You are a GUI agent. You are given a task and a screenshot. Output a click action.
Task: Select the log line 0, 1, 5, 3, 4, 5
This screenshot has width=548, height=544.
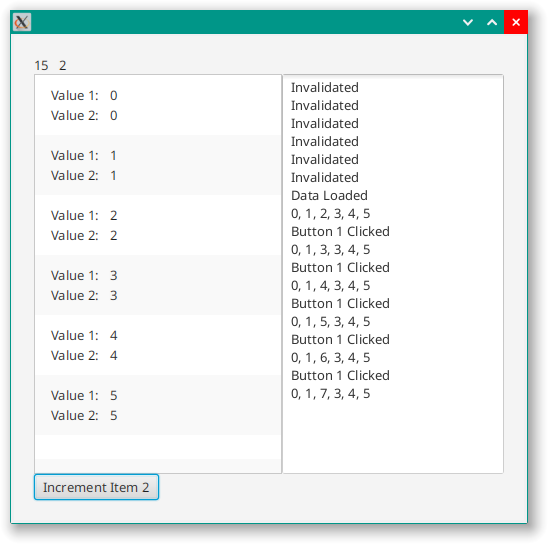(331, 321)
